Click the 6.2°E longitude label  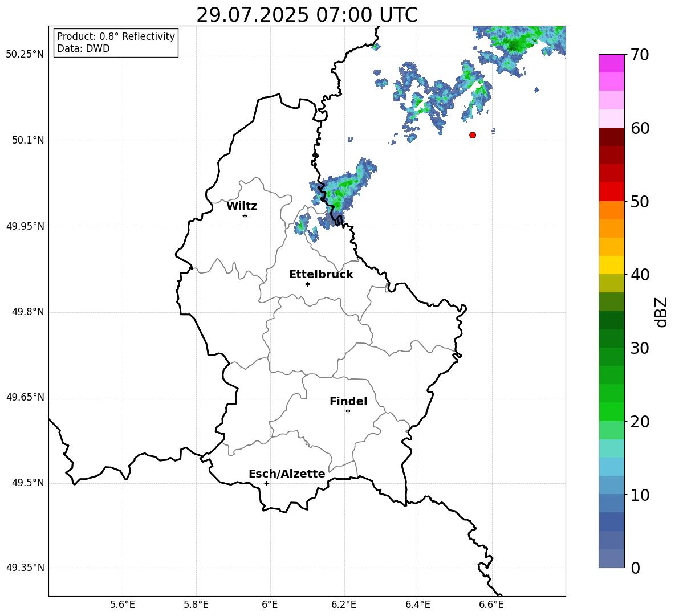pyautogui.click(x=344, y=605)
